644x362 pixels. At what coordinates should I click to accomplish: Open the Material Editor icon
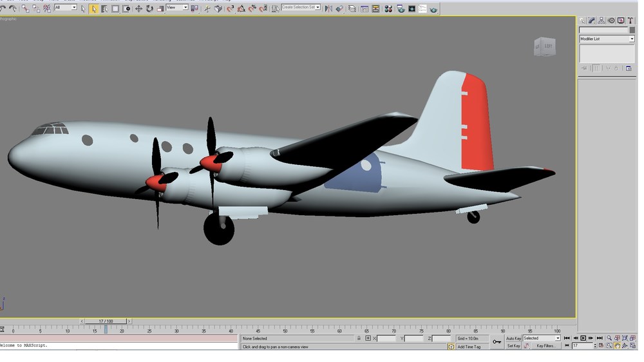(x=388, y=8)
